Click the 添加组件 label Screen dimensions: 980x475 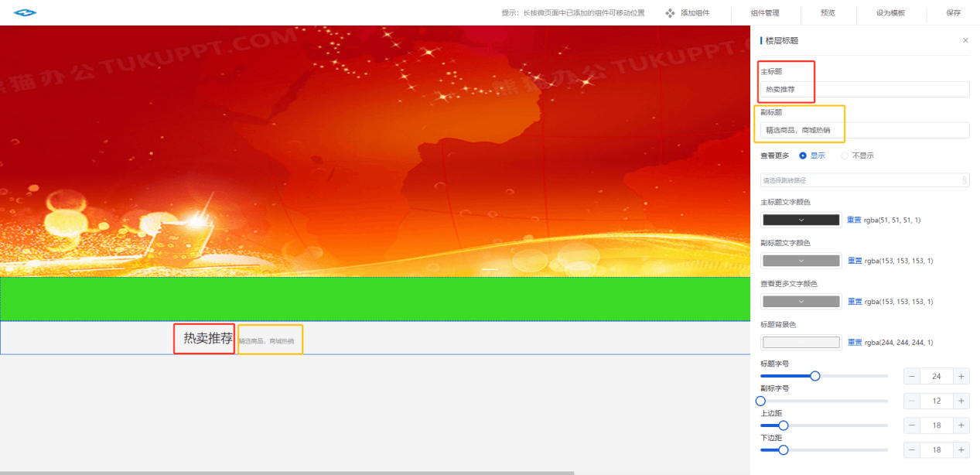695,13
